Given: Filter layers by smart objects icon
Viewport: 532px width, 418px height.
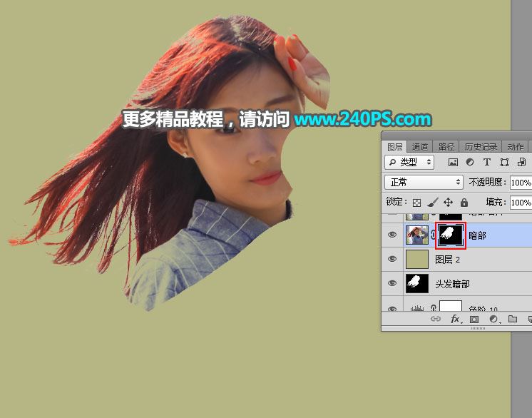Looking at the screenshot, I should [x=521, y=162].
